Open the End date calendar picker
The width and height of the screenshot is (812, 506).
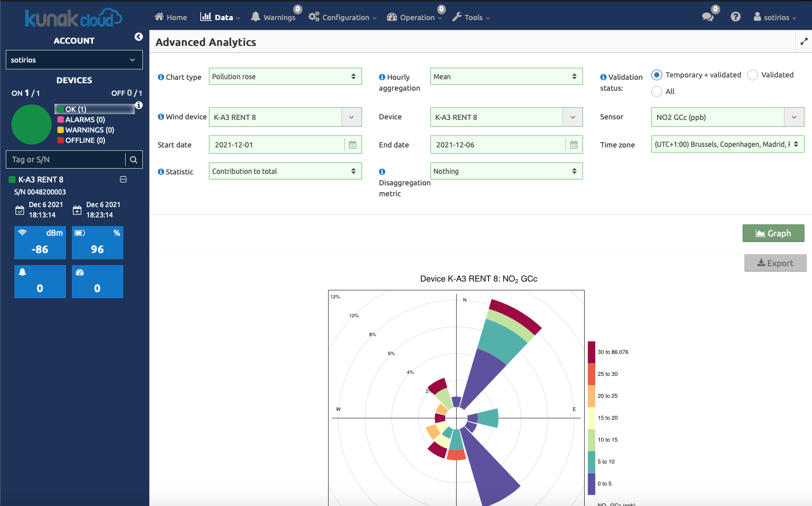(573, 145)
